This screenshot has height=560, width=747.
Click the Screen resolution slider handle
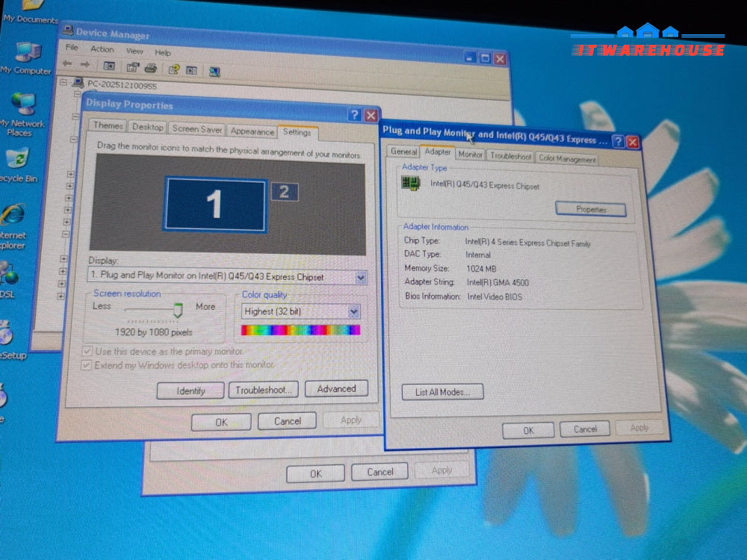[178, 310]
